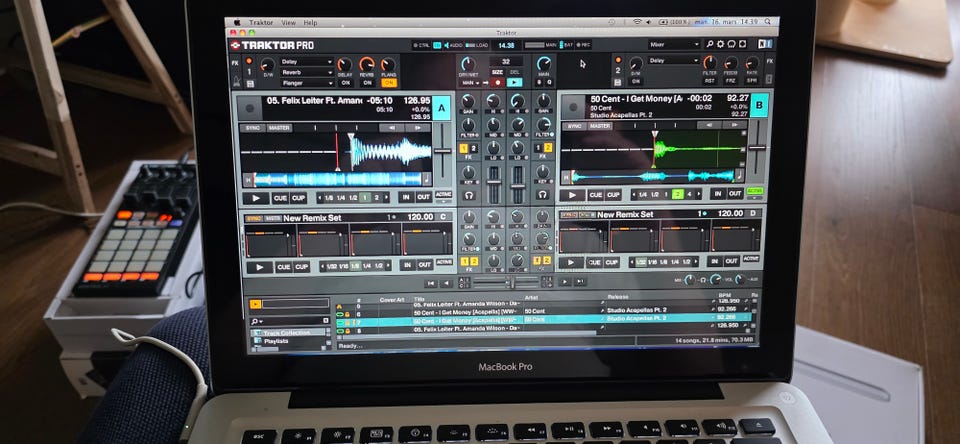Select Track Collection in browser tree
960x444 pixels.
[286, 333]
